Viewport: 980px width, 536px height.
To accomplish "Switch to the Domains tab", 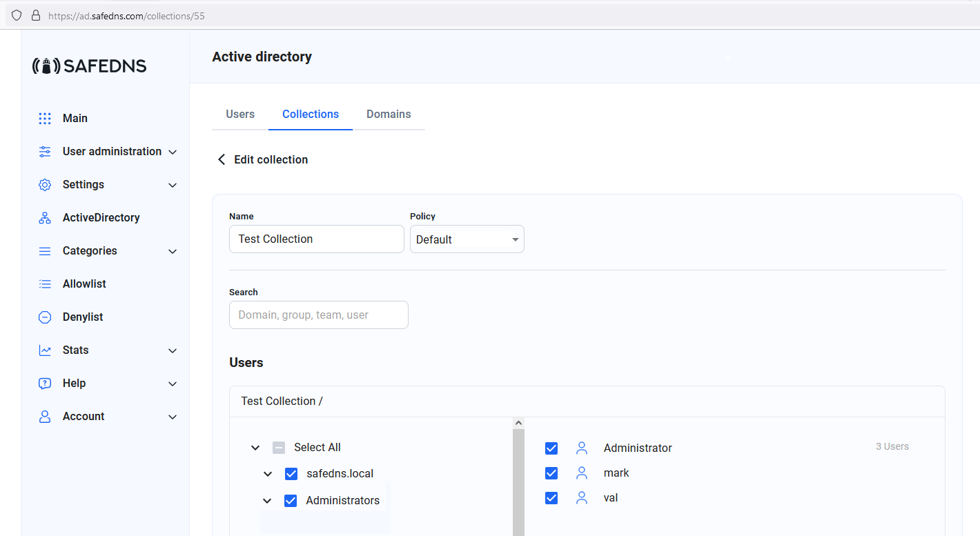I will (x=389, y=114).
